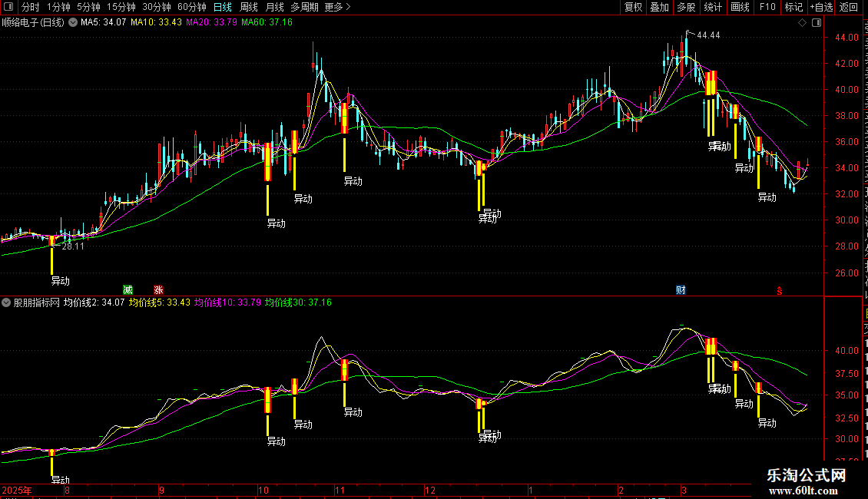868x499 pixels.
Task: Click the 均价线10: 33.79 label
Action: (x=227, y=302)
